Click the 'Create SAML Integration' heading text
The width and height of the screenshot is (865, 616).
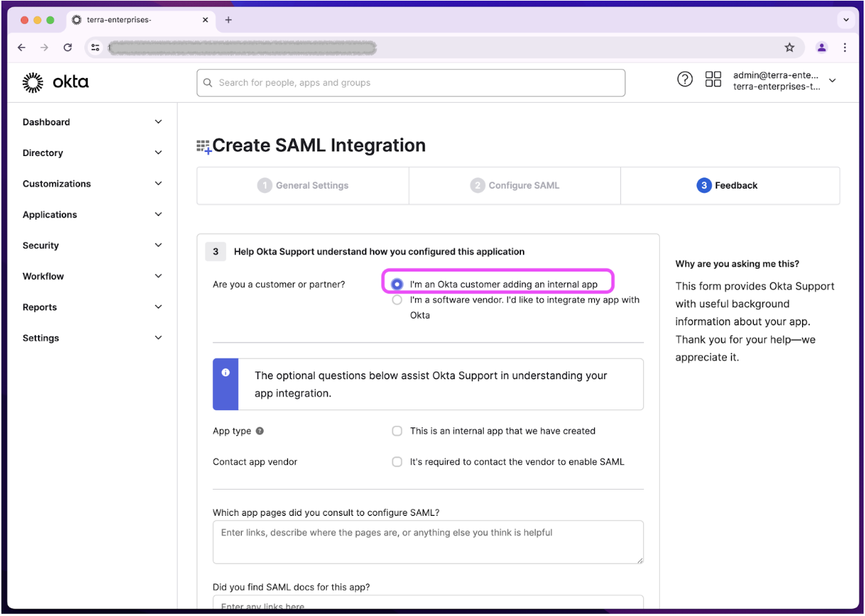click(x=319, y=146)
